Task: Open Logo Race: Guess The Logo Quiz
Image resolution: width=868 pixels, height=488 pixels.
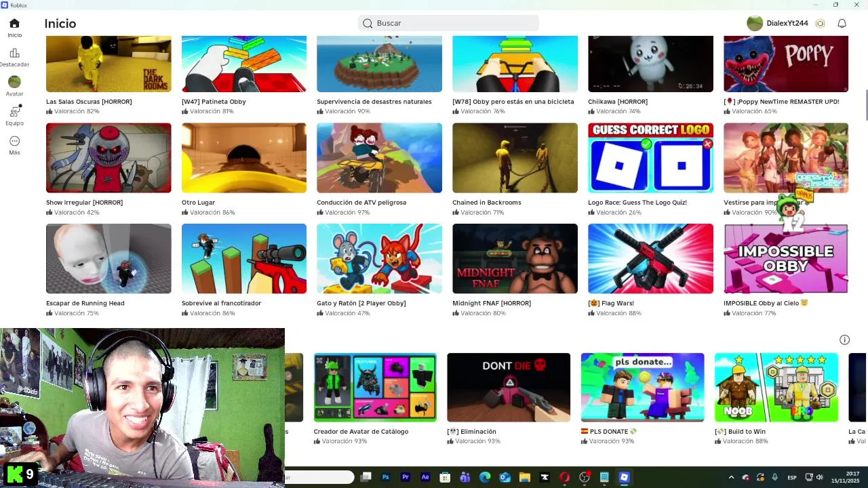Action: (650, 158)
